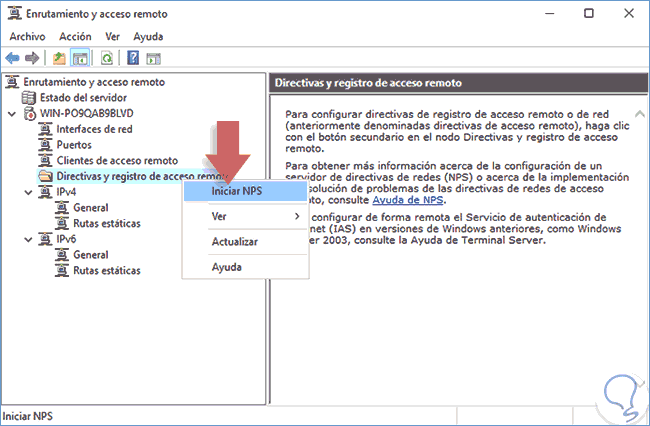
Task: Minimize the Enrutamiento y acceso remoto window
Action: click(550, 13)
